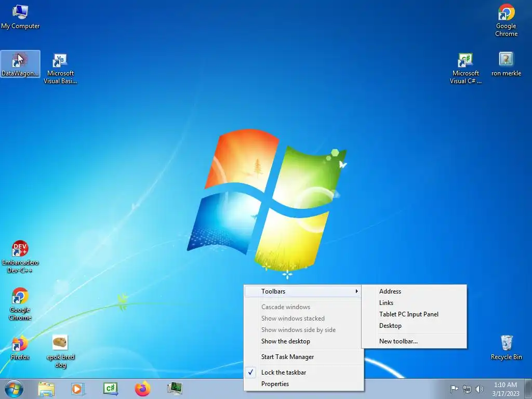Select the Recycle Bin icon
The height and width of the screenshot is (399, 532).
click(x=506, y=348)
